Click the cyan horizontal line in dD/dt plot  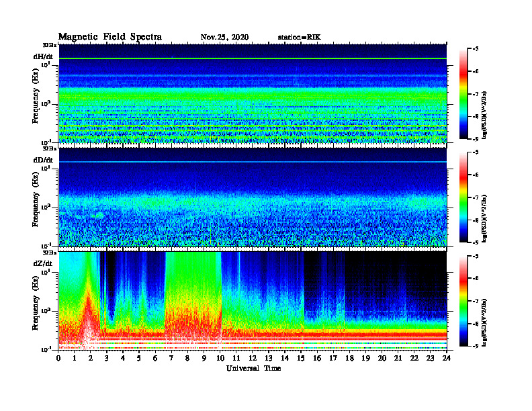253,162
